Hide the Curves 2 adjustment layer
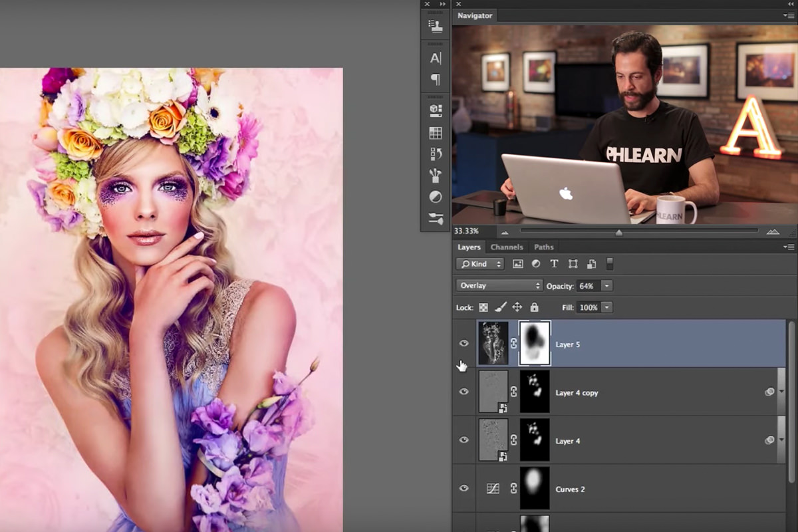This screenshot has width=798, height=532. 464,488
